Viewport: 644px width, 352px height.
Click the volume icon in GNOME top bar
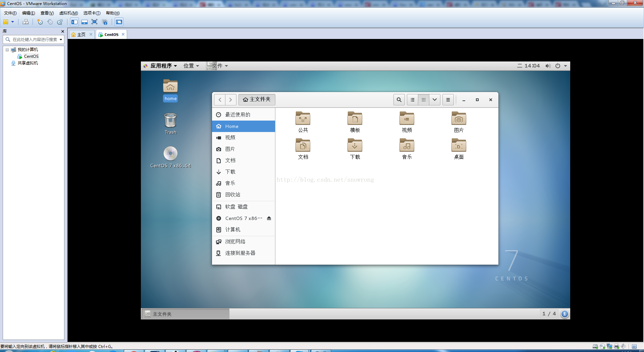[548, 66]
